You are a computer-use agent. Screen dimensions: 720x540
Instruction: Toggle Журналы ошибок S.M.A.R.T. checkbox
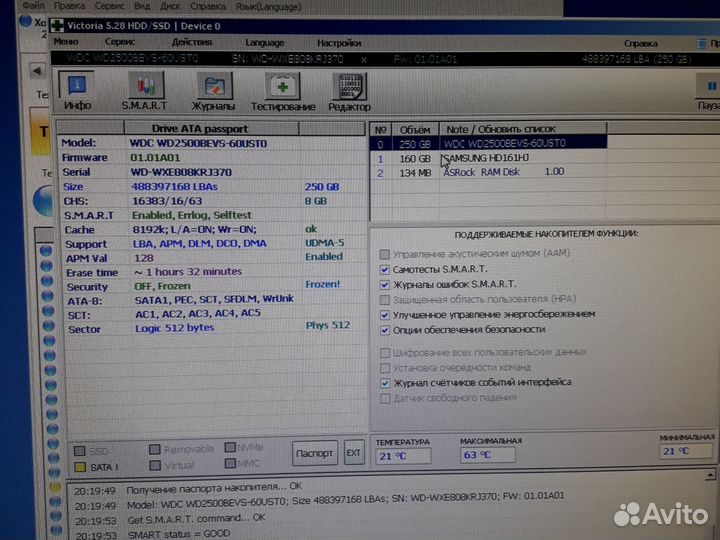386,285
